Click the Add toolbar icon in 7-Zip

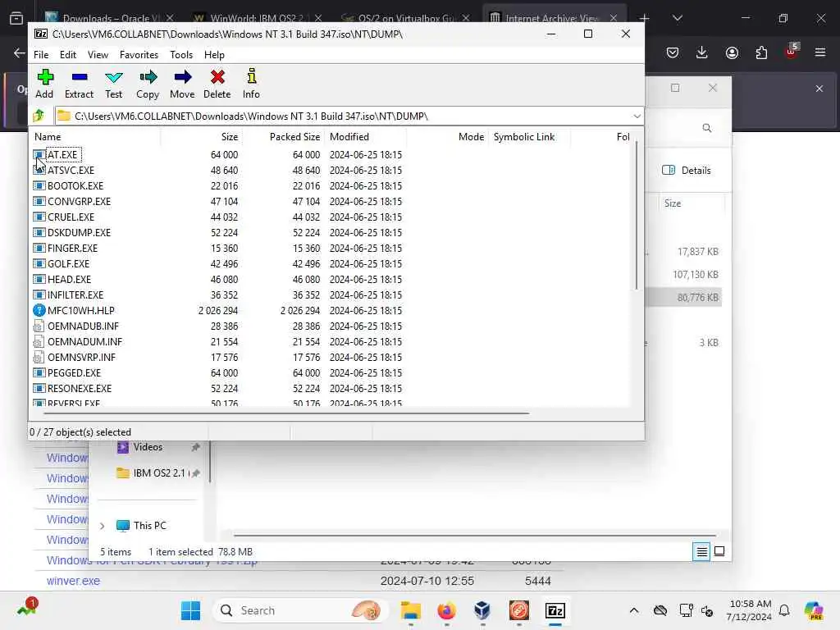coord(44,84)
